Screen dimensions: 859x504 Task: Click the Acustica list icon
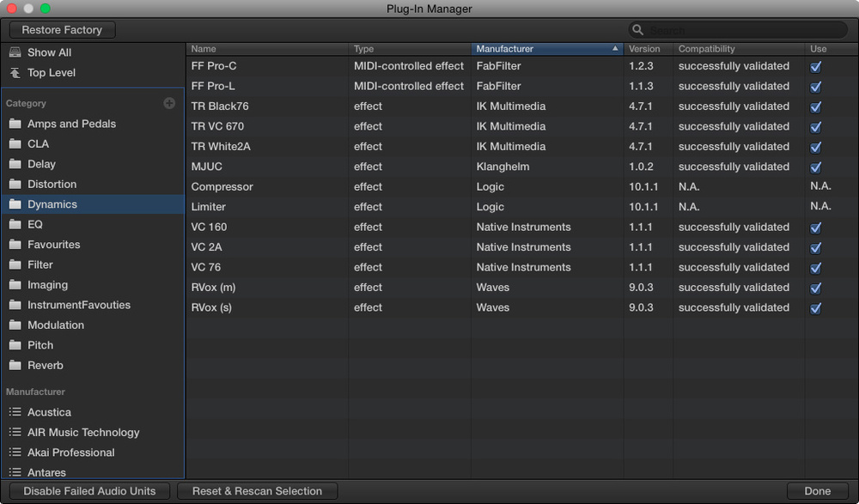15,412
